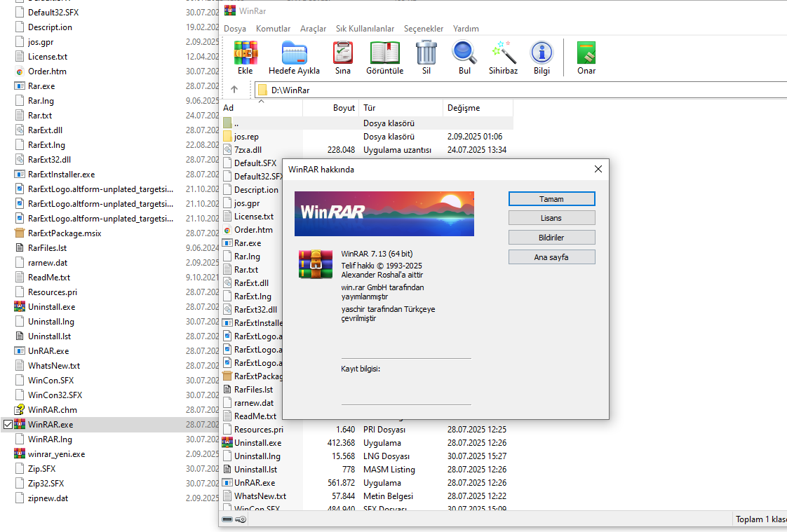
Task: Click the UnRAR.exe icon in left file list
Action: (x=19, y=351)
